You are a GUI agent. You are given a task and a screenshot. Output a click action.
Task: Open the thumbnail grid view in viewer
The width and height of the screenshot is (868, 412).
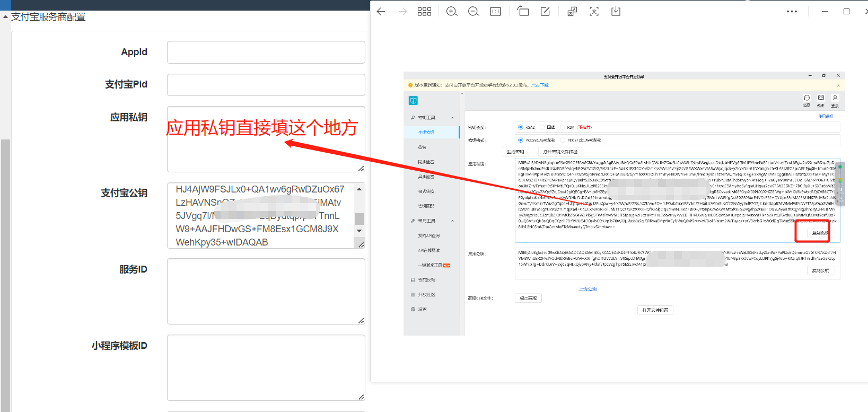[x=424, y=12]
